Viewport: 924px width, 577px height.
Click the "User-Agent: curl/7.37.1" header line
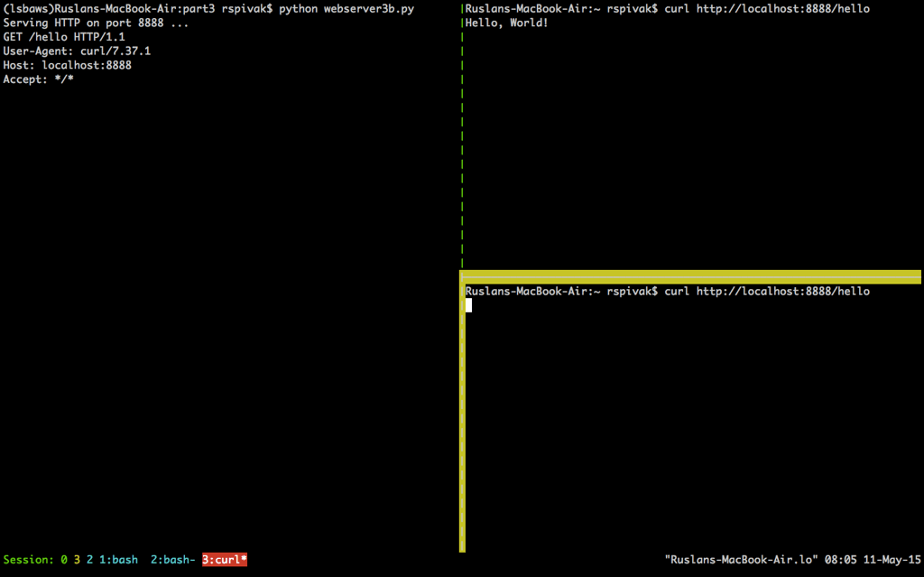77,51
